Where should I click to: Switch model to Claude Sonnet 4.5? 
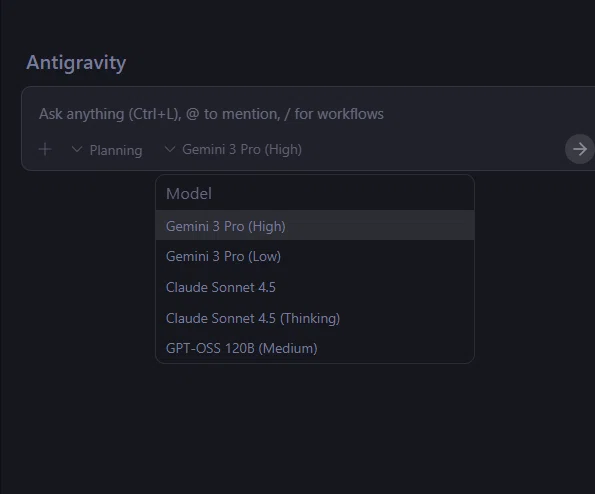[315, 287]
